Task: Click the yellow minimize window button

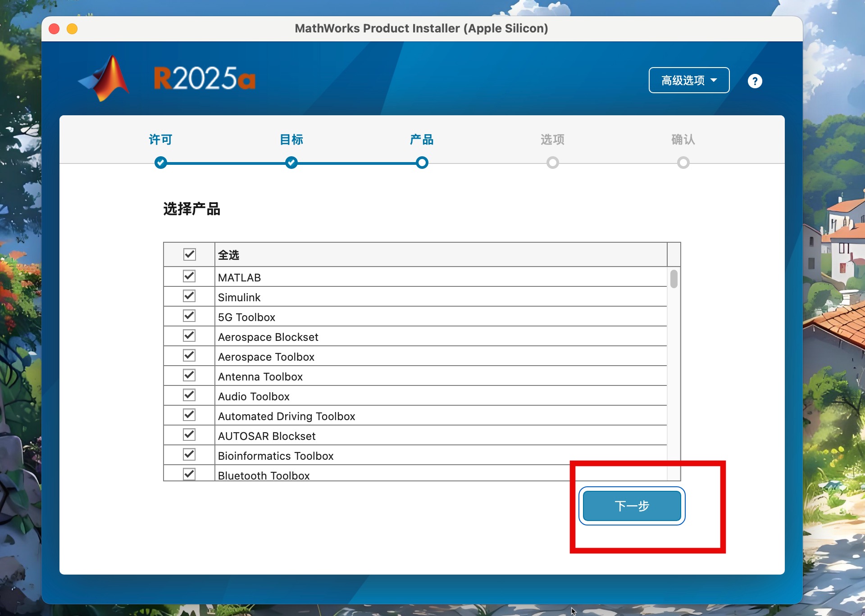Action: click(x=72, y=29)
